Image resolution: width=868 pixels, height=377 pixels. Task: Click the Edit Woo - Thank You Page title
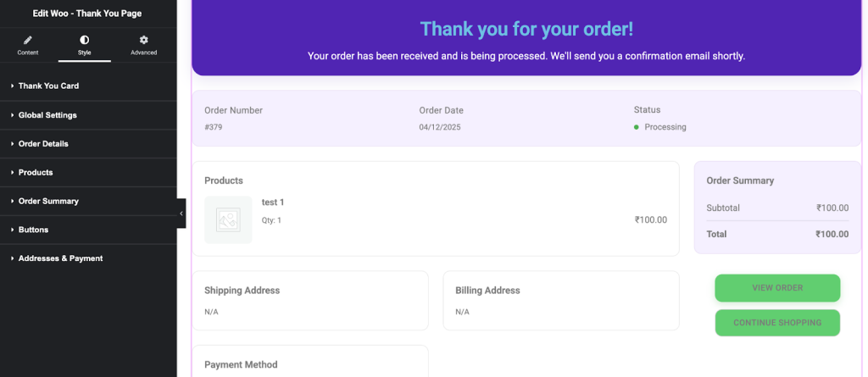pyautogui.click(x=87, y=14)
